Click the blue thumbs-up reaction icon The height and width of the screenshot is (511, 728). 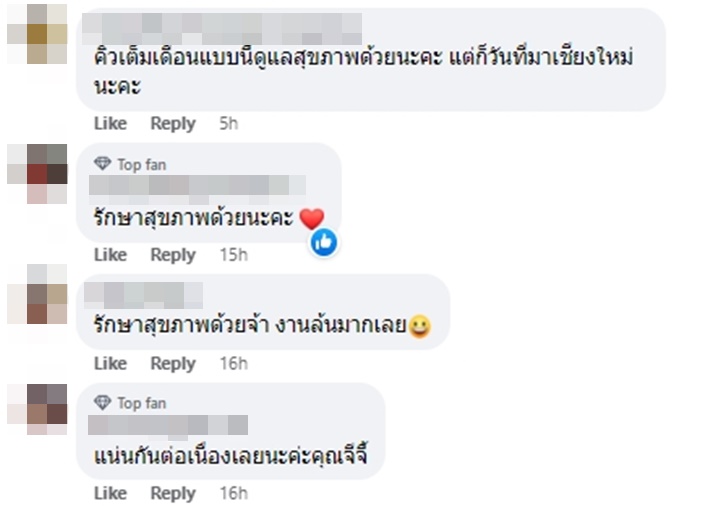click(323, 241)
